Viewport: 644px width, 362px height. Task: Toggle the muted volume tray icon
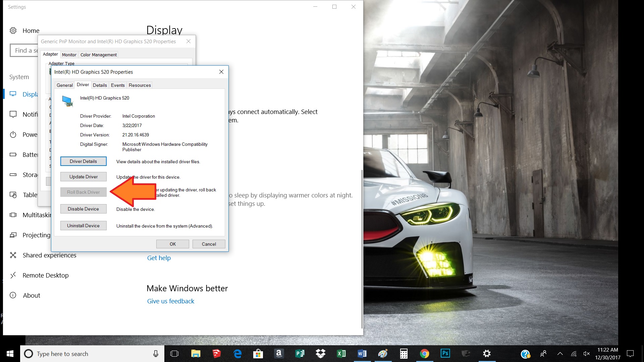[x=586, y=354]
